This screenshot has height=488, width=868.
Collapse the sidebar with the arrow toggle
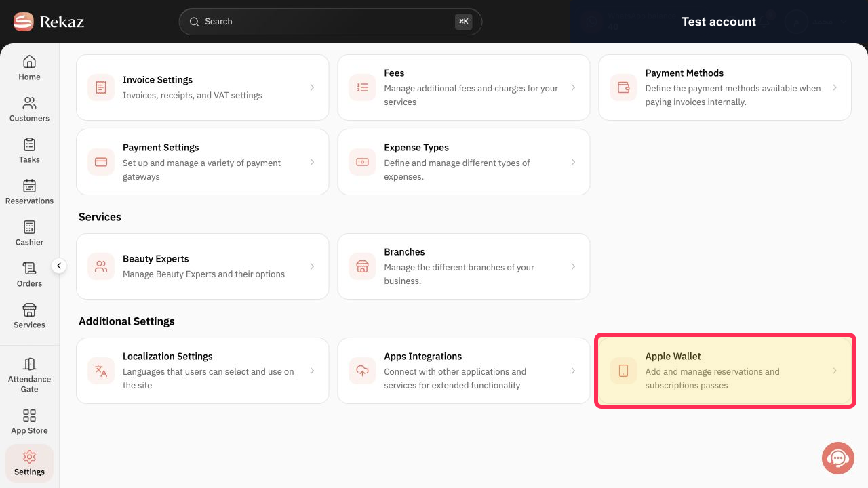click(x=59, y=266)
